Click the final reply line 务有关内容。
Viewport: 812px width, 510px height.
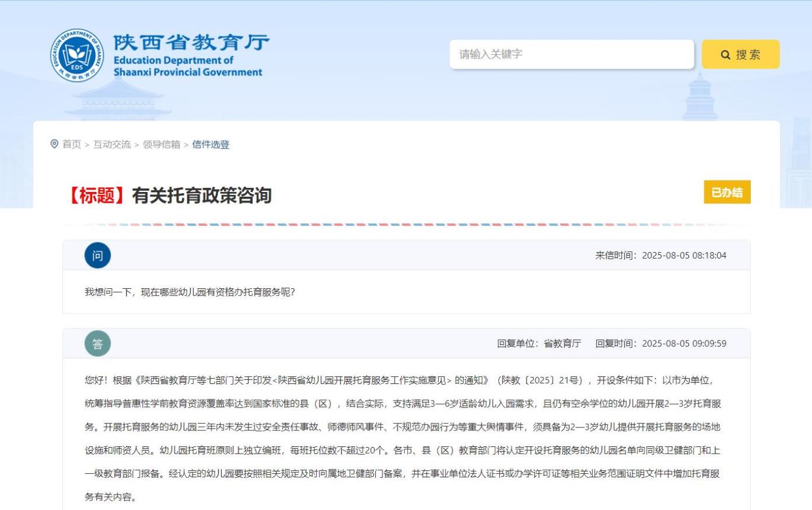(111, 497)
